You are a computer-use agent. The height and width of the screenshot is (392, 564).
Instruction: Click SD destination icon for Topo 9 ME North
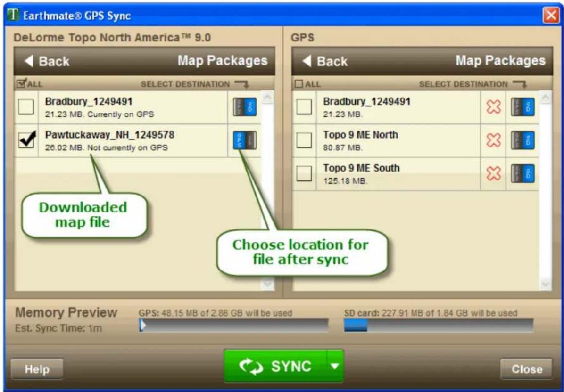[523, 140]
